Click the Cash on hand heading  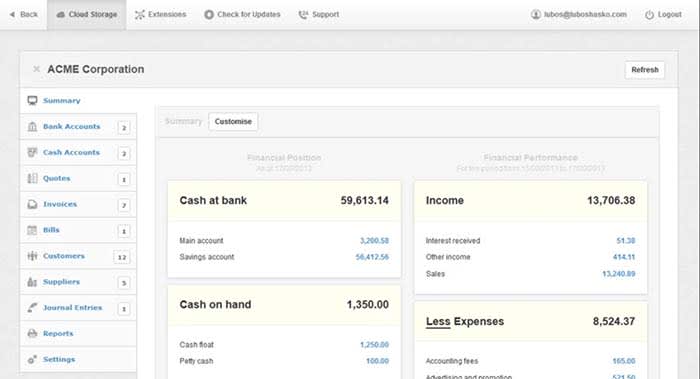(x=215, y=304)
